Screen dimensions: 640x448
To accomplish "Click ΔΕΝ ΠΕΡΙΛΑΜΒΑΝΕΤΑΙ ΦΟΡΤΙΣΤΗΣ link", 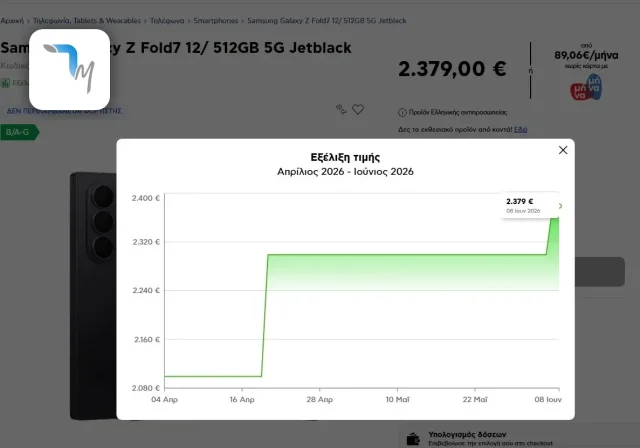I will pos(64,111).
